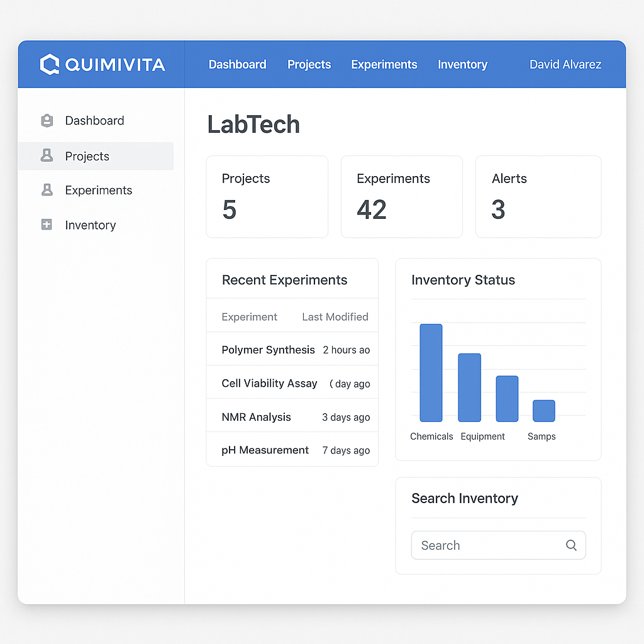
Task: Open the David Alvarez user menu
Action: pyautogui.click(x=565, y=65)
